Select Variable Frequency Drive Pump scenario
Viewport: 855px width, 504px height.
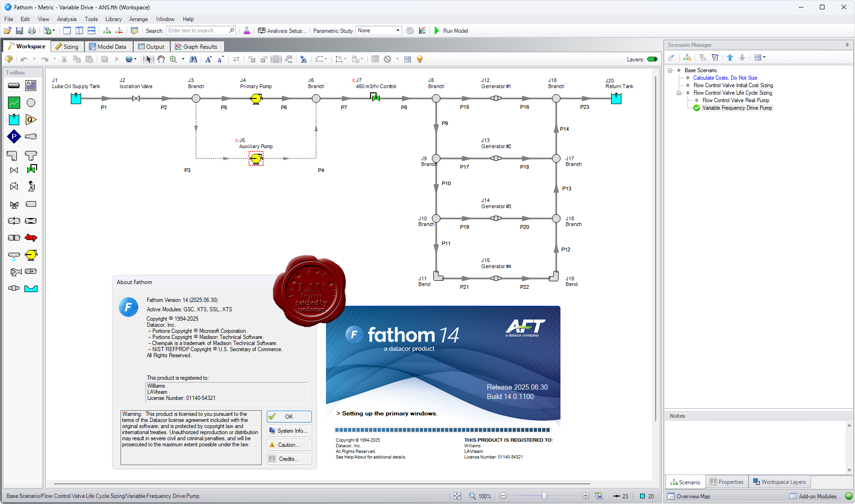(737, 108)
